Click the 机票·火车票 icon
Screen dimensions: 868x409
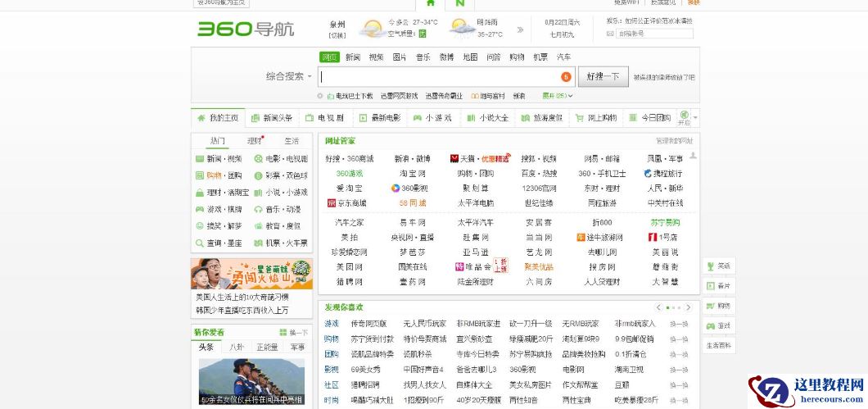click(x=259, y=243)
